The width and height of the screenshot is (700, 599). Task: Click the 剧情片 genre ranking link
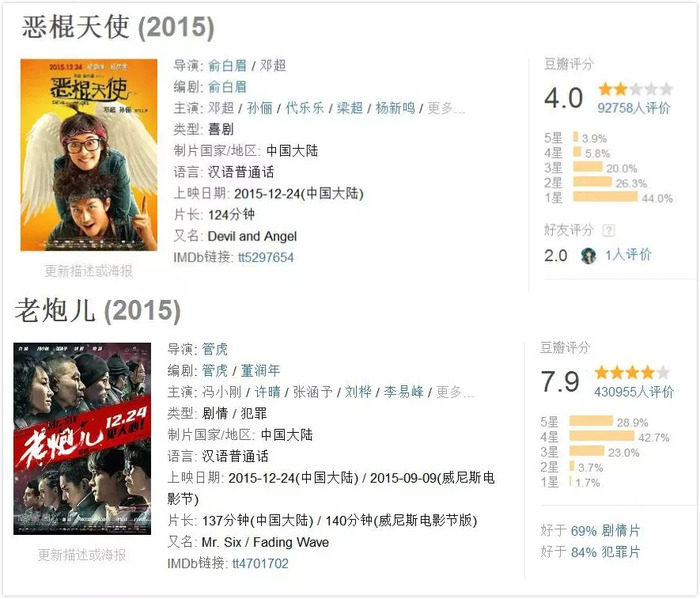pos(622,528)
